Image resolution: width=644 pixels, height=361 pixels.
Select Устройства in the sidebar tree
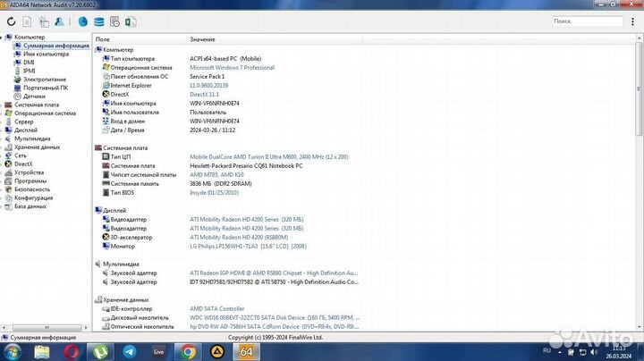29,172
